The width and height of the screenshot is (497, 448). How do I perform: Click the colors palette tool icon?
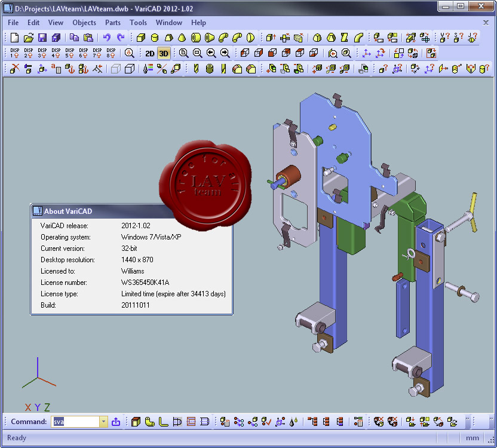coord(148,69)
